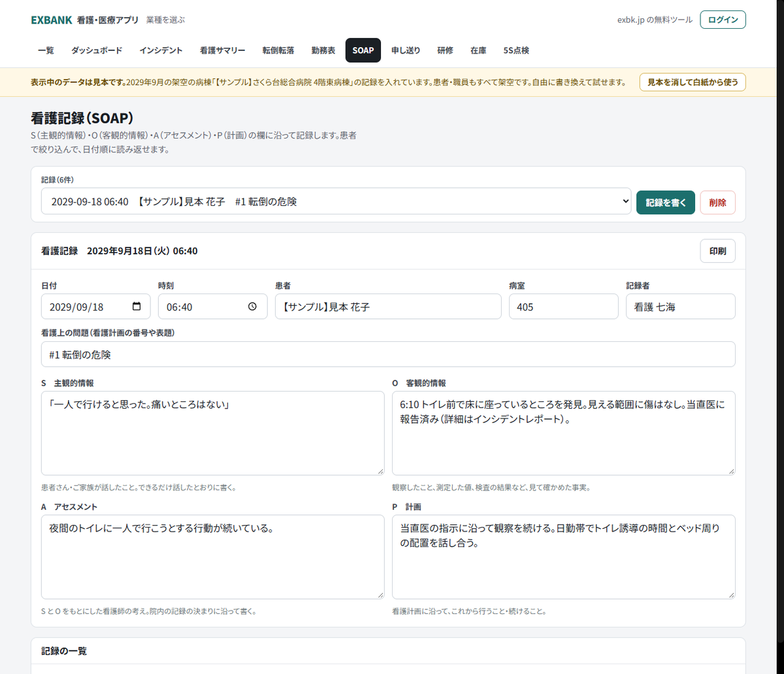The height and width of the screenshot is (674, 784).
Task: Click the 印刷 button
Action: pos(717,251)
